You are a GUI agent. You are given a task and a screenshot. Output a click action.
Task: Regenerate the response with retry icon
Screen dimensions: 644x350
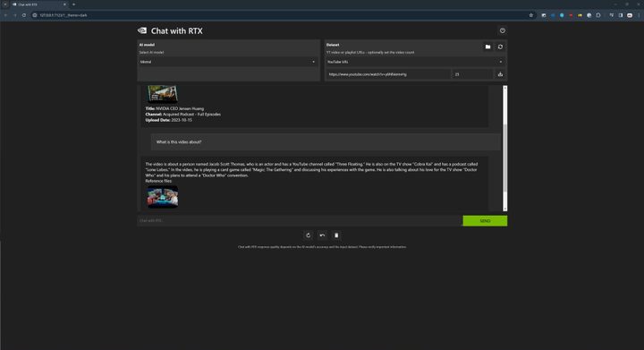pyautogui.click(x=308, y=235)
